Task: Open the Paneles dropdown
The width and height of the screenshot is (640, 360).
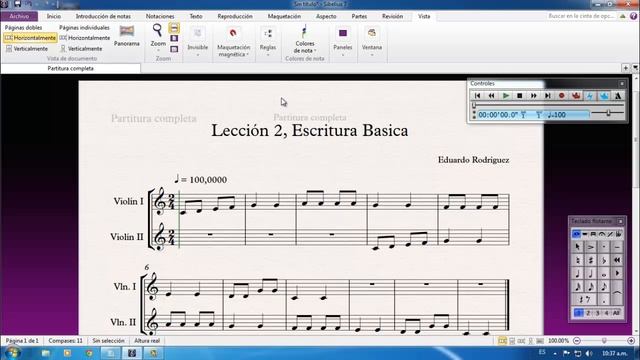Action: (x=342, y=41)
